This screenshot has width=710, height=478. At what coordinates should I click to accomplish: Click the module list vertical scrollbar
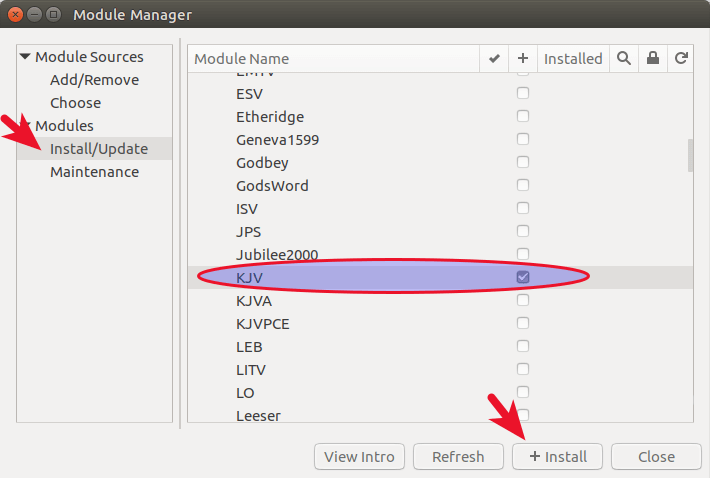pos(690,156)
